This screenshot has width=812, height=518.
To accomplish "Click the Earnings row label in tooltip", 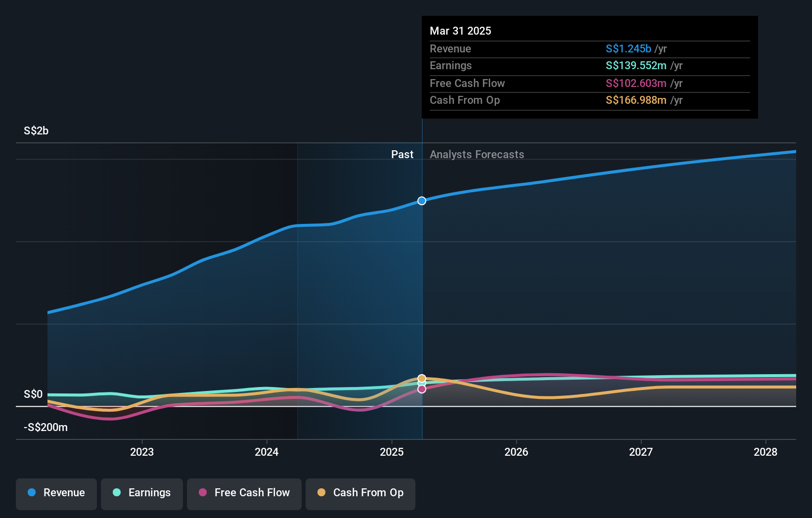I will point(451,65).
